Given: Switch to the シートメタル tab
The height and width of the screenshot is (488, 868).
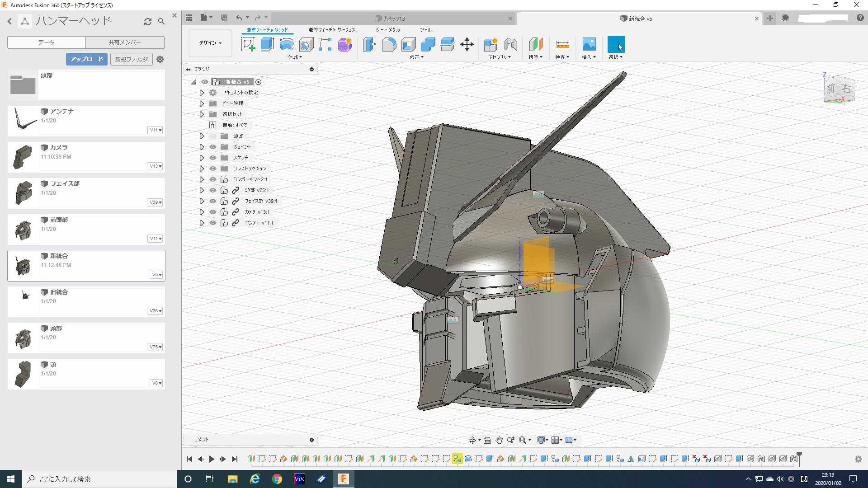Looking at the screenshot, I should click(387, 30).
